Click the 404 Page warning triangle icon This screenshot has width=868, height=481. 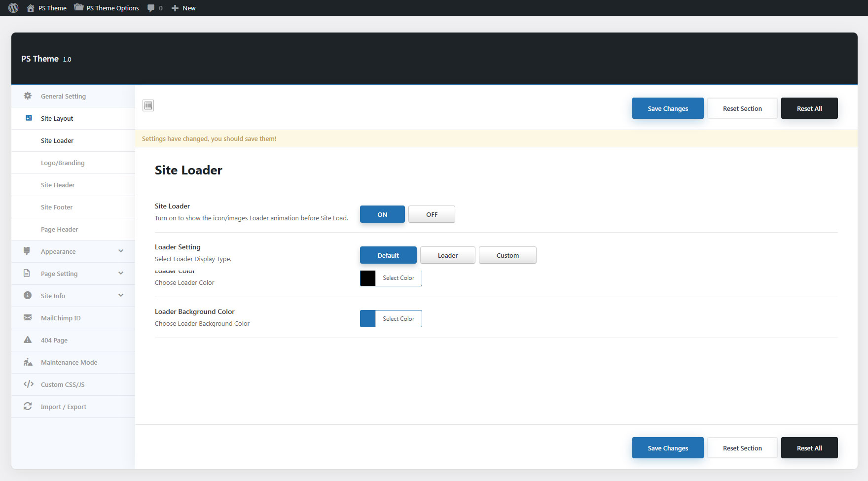28,340
